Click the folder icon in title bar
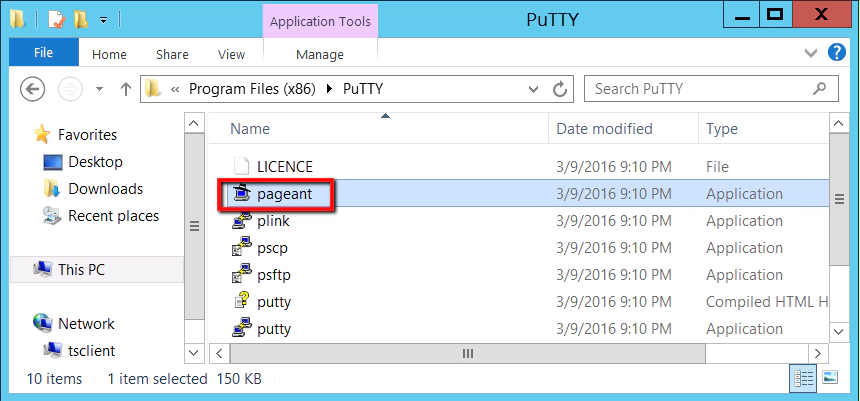 pos(19,20)
